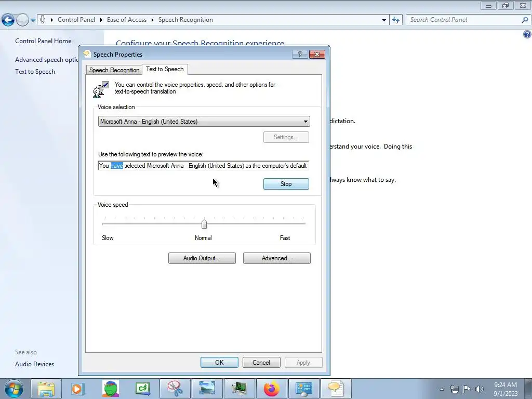Viewport: 532px width, 399px height.
Task: Cancel the Speech Properties dialog
Action: [261, 362]
